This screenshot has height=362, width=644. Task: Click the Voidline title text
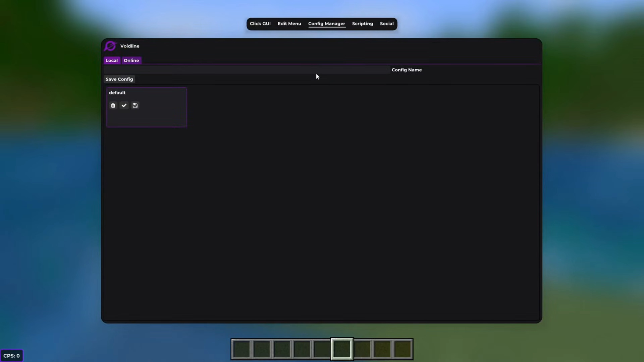click(130, 46)
